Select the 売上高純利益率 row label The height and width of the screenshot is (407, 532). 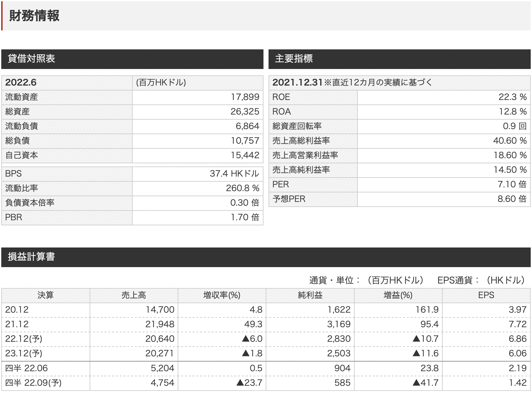click(x=301, y=170)
